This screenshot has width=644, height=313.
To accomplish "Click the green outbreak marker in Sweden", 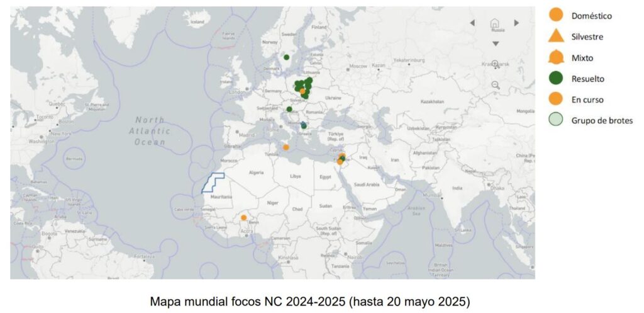I will click(286, 57).
